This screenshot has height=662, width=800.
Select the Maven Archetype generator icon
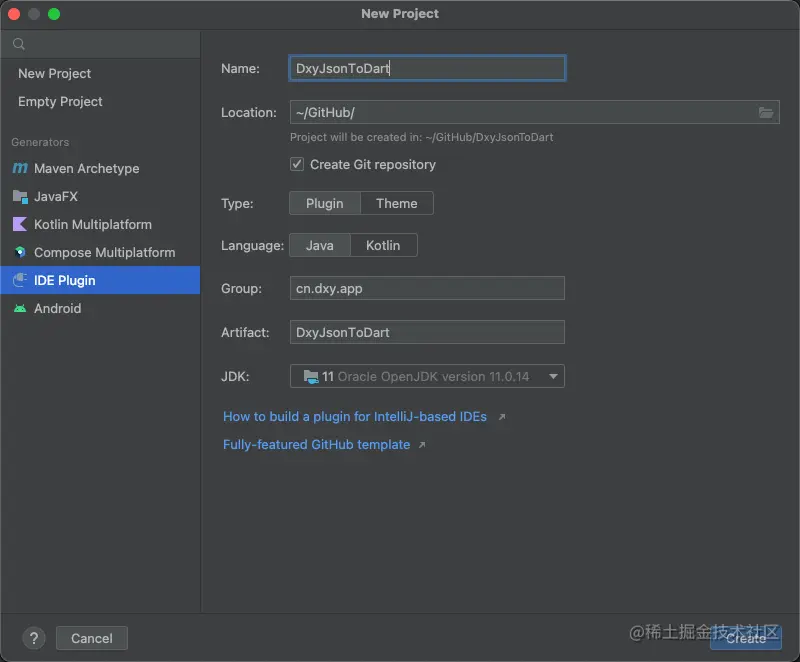tap(20, 168)
